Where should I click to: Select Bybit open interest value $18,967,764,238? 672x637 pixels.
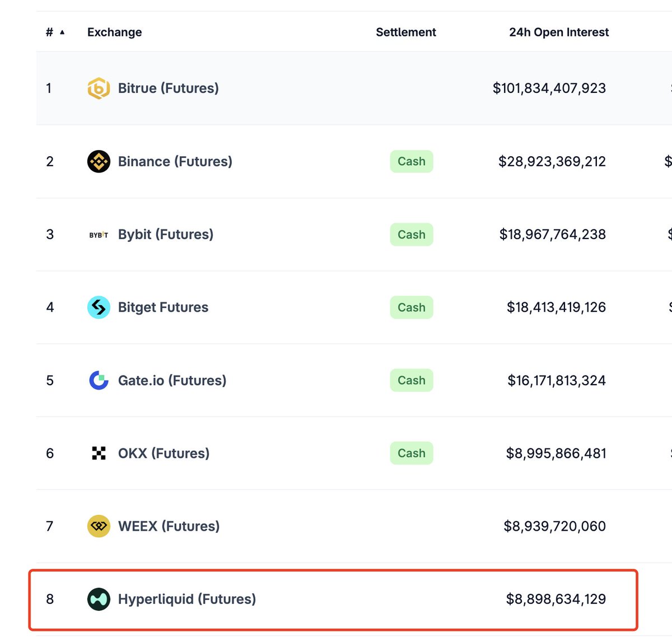552,235
